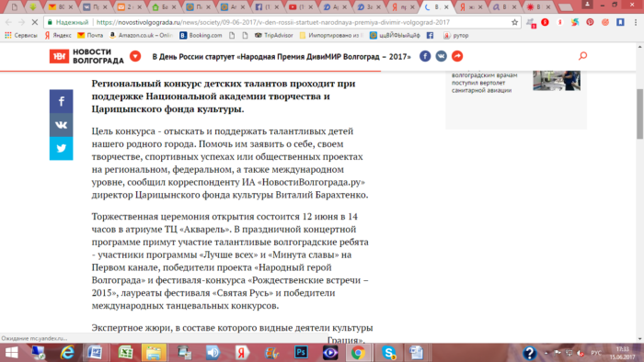Click taskbar help question mark icon
The width and height of the screenshot is (644, 362).
click(529, 353)
